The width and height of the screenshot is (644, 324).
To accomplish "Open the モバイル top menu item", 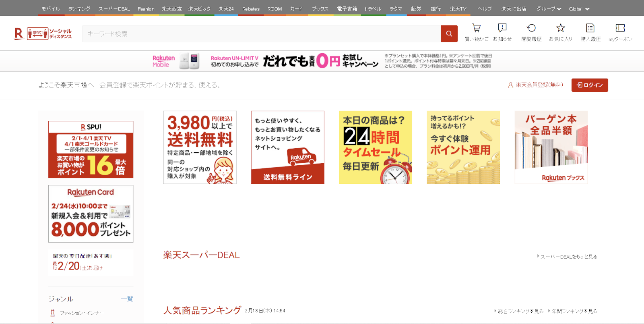I will pyautogui.click(x=51, y=8).
